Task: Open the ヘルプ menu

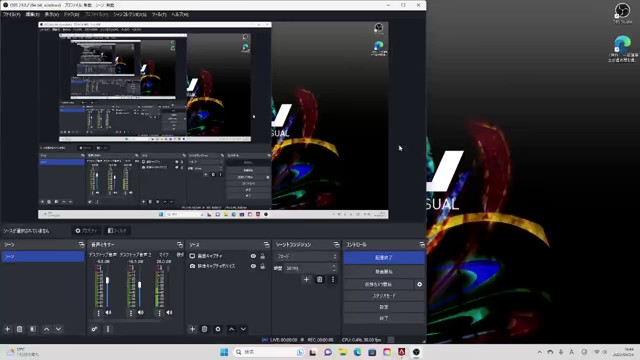Action: tap(180, 14)
